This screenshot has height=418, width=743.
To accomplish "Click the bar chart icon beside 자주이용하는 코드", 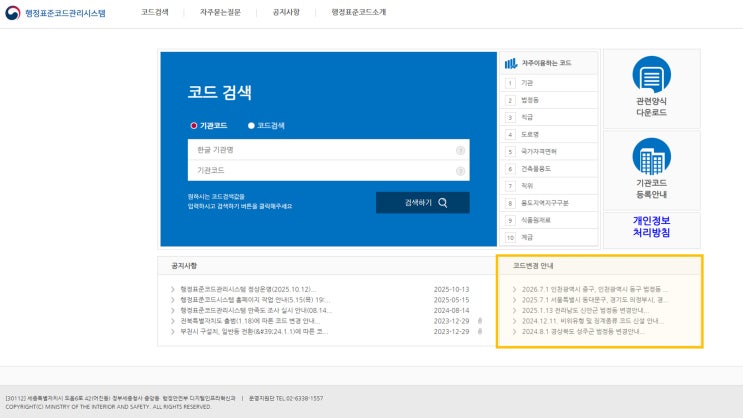I will 511,63.
